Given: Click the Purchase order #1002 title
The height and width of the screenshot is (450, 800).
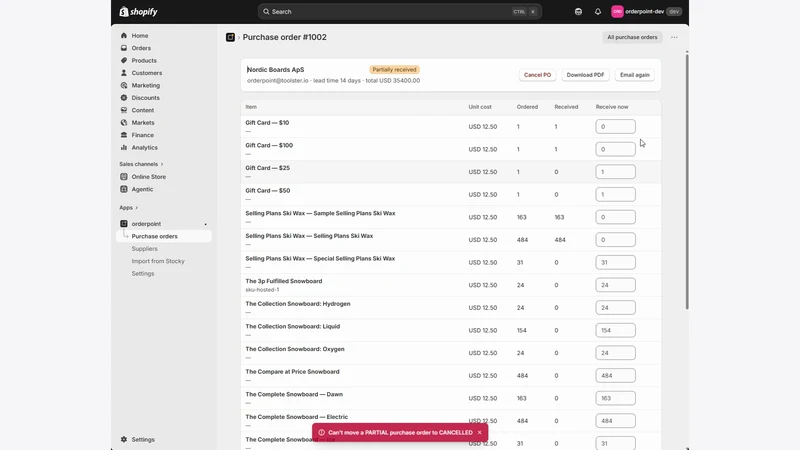Looking at the screenshot, I should point(285,37).
